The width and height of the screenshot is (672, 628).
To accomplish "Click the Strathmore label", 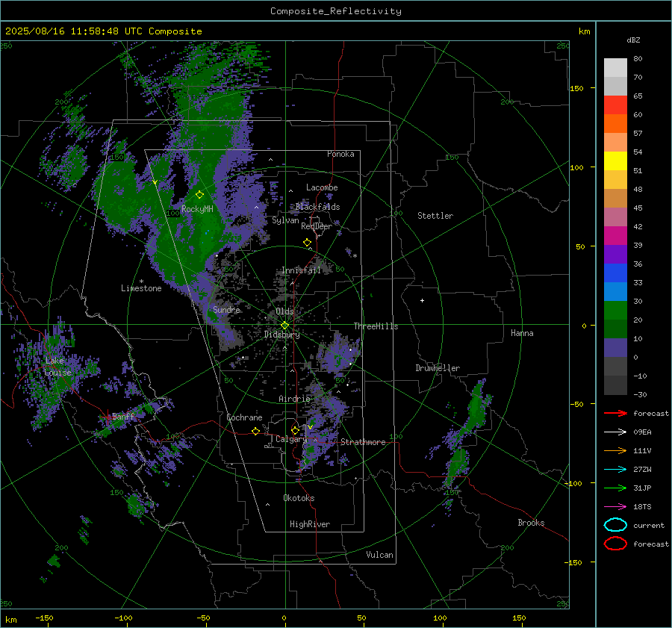I will pos(363,442).
